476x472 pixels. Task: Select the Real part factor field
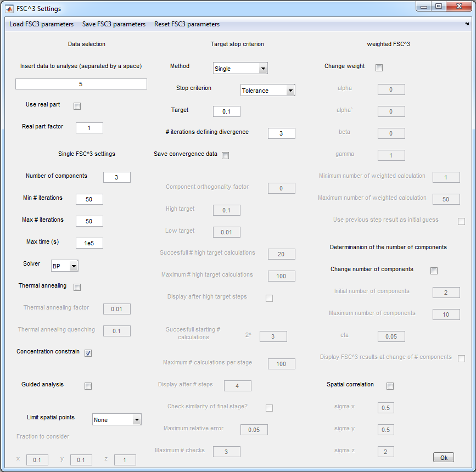tap(89, 128)
